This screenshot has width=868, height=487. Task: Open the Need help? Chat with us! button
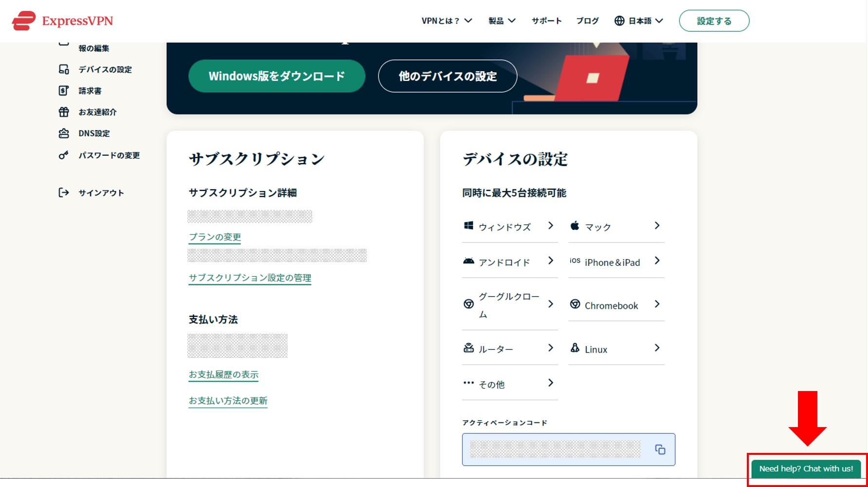click(x=806, y=468)
